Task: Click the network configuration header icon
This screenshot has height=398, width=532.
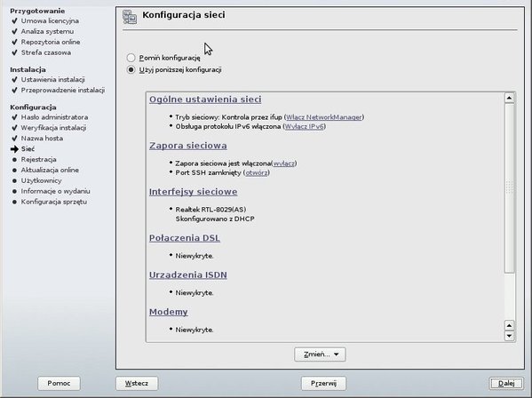Action: (130, 17)
